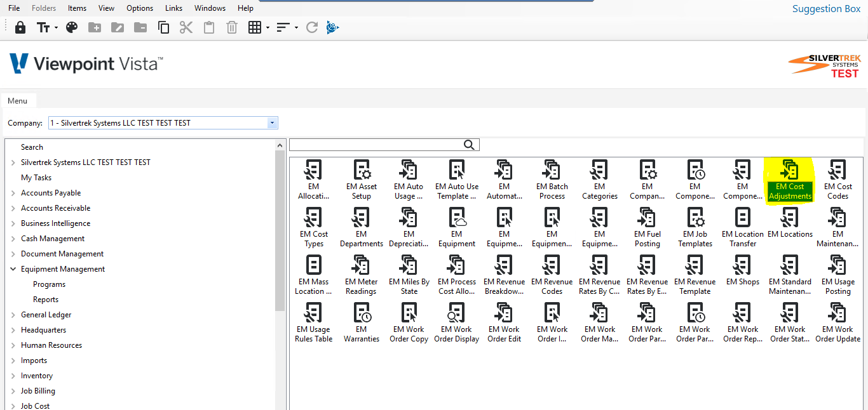Click the copy icon in the toolbar
The width and height of the screenshot is (868, 410).
point(163,27)
